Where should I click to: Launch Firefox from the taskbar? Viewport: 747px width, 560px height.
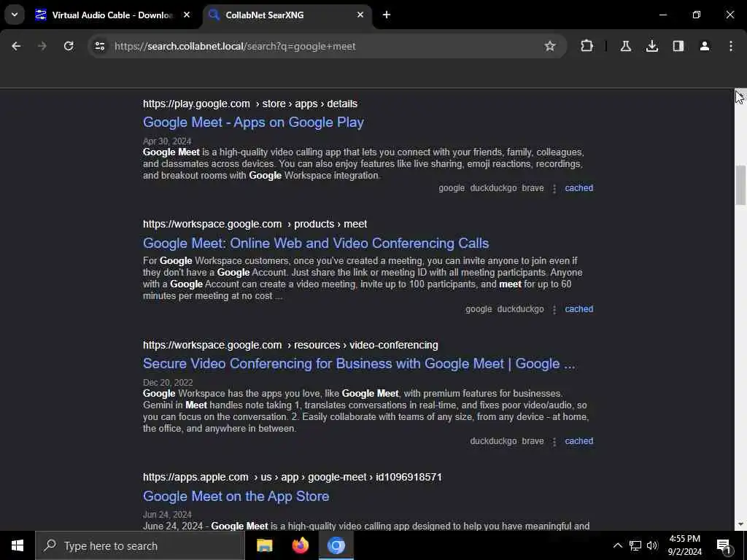coord(300,545)
